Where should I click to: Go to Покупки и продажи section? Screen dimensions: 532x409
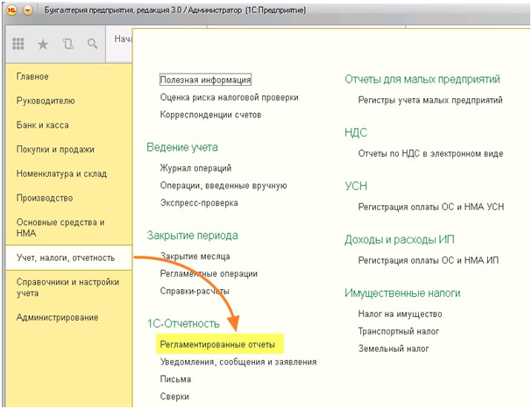[55, 150]
